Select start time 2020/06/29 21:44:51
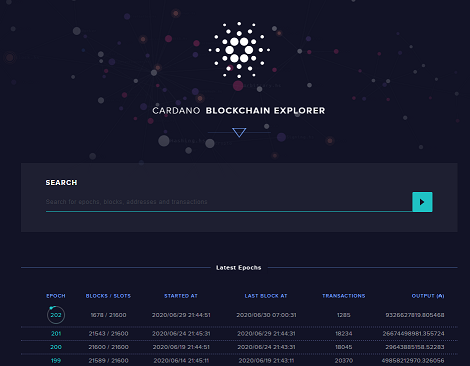This screenshot has width=470, height=366. coord(181,315)
